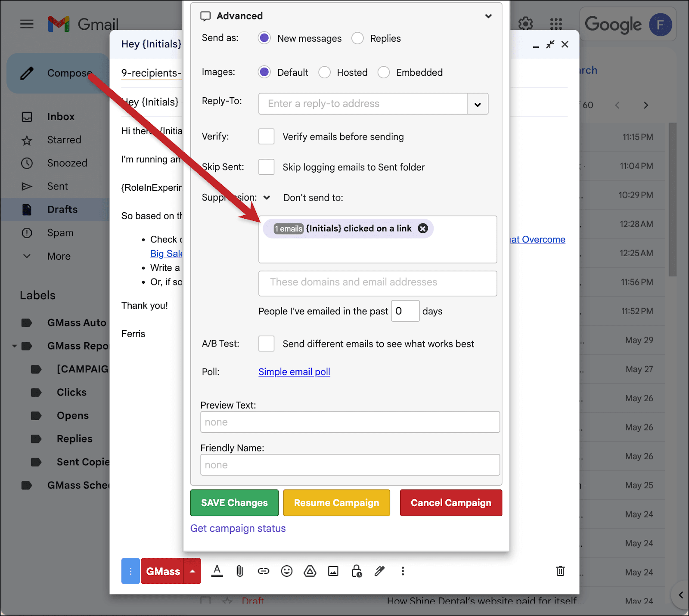
Task: Enable Skip logging emails to Sent folder
Action: 267,167
